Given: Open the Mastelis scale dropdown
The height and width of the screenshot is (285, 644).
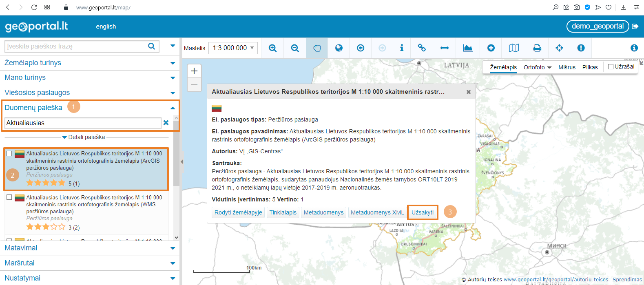Looking at the screenshot, I should click(233, 48).
